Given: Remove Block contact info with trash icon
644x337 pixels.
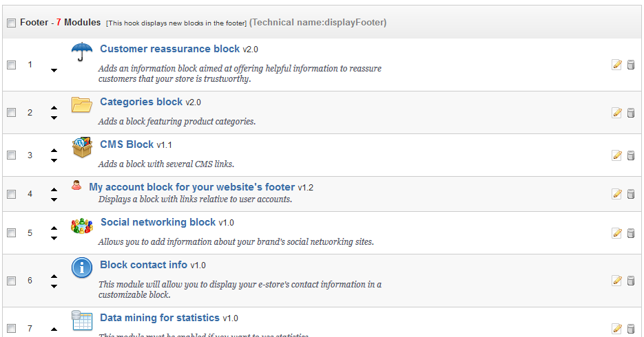Looking at the screenshot, I should tap(630, 281).
